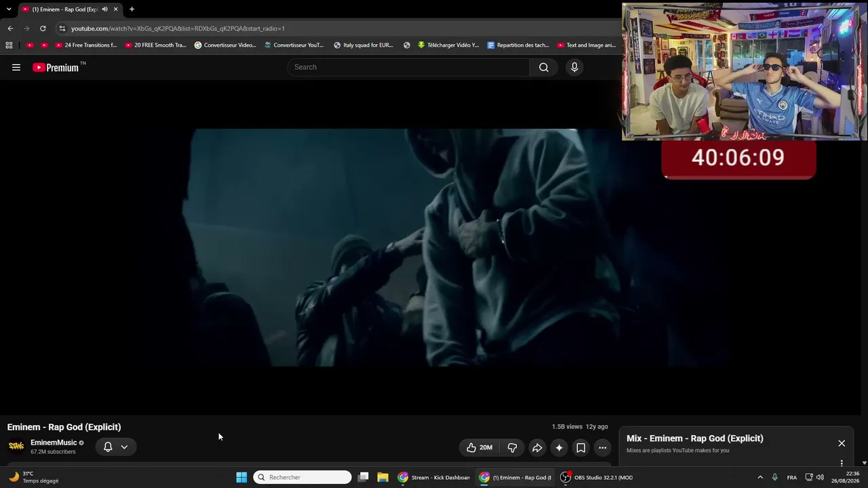Open the weather widget showing 31°C
Viewport: 868px width, 488px height.
click(34, 477)
